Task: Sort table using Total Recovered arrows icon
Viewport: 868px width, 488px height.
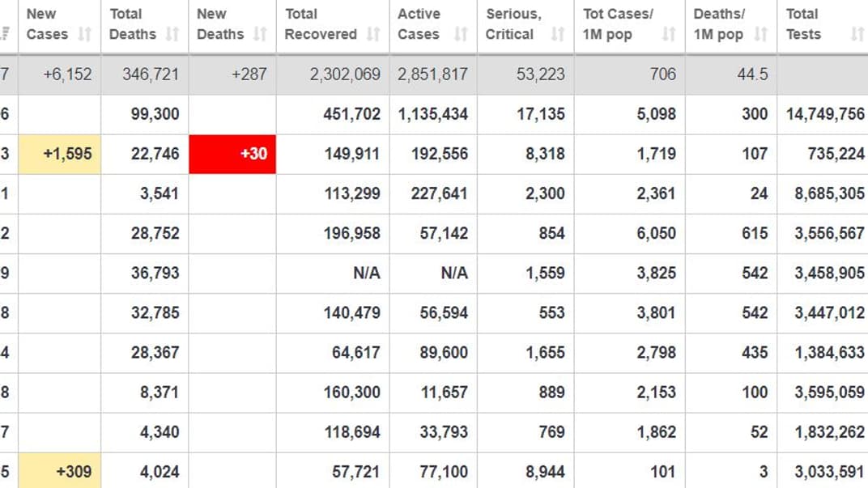Action: [373, 34]
